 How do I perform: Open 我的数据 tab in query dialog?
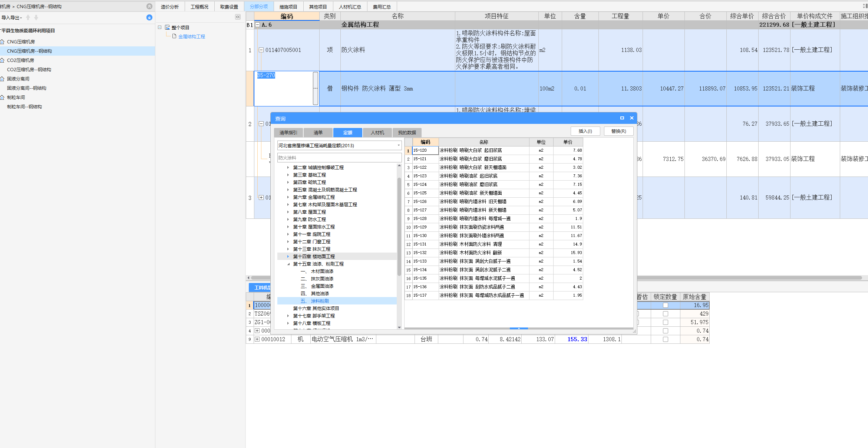point(407,133)
